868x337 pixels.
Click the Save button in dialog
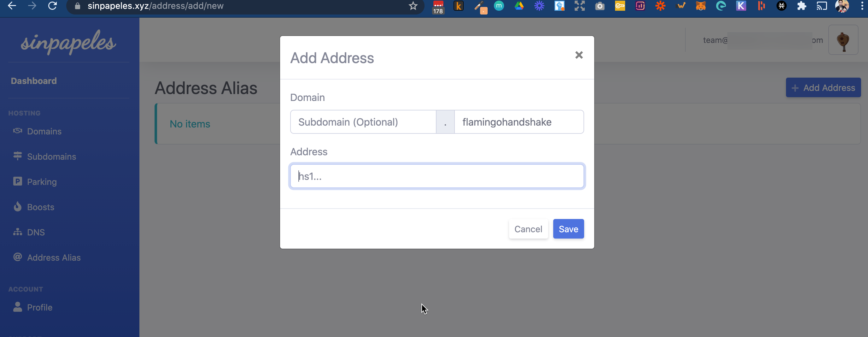(568, 229)
